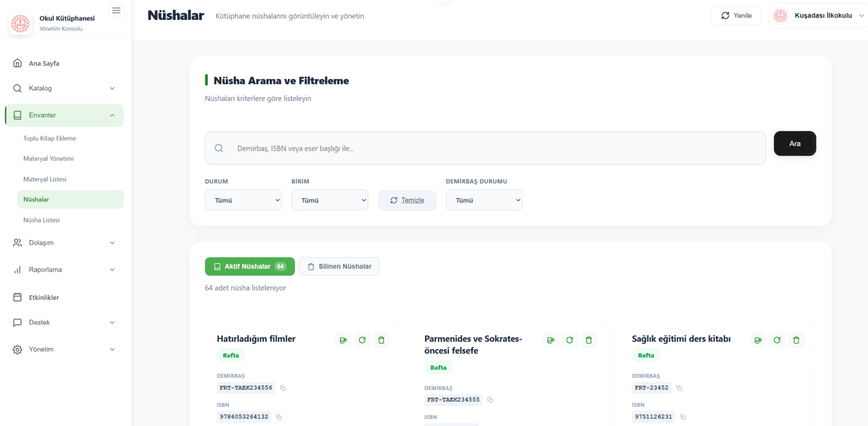Click the Kuşadası İlkokulu school avatar

(780, 15)
